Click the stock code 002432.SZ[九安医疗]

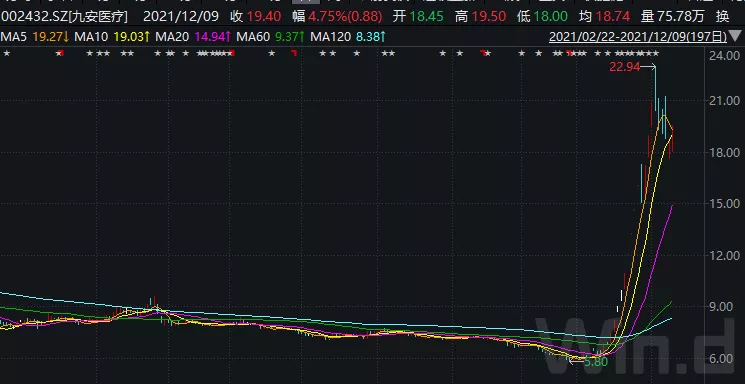pyautogui.click(x=64, y=17)
